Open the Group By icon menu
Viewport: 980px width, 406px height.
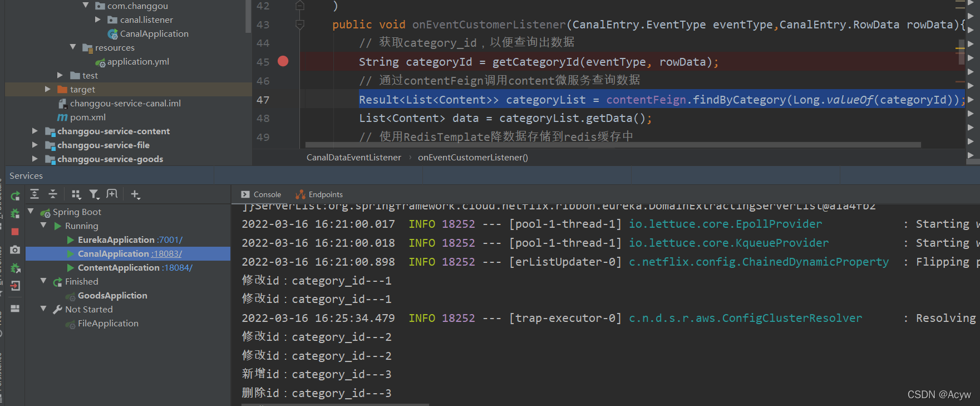click(x=76, y=194)
